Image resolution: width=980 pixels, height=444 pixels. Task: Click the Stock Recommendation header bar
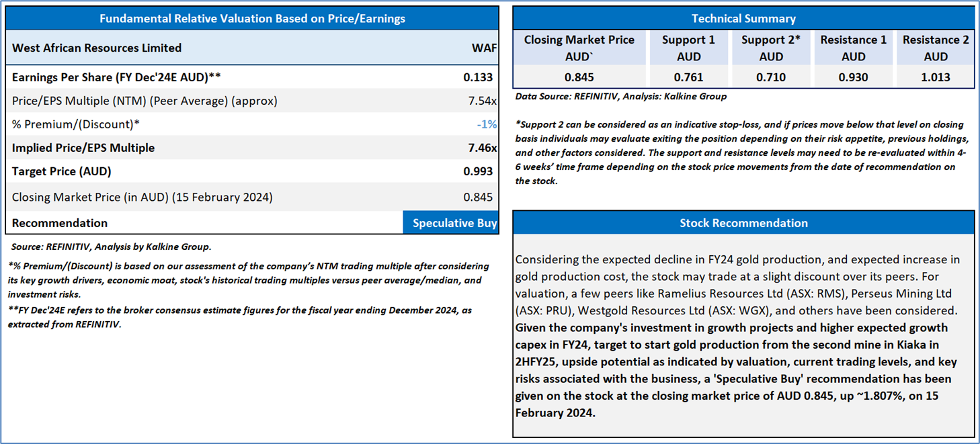click(743, 222)
